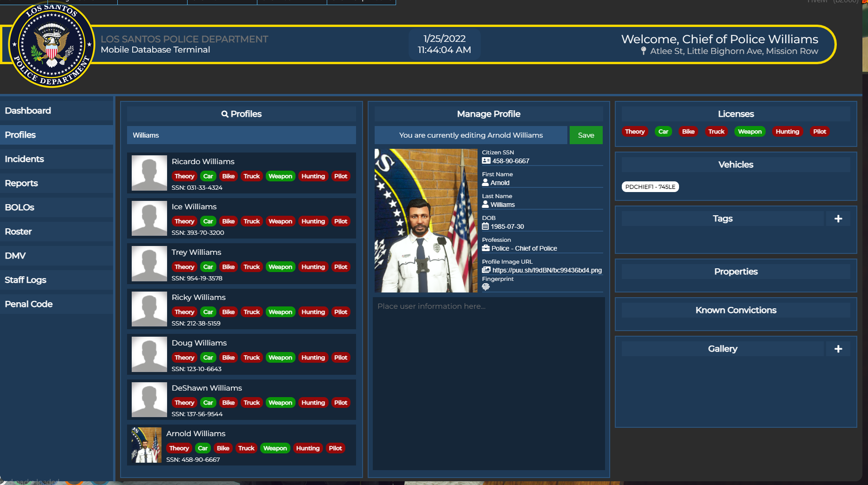Image resolution: width=868 pixels, height=485 pixels.
Task: Click the profile search field containing Williams
Action: coord(242,135)
